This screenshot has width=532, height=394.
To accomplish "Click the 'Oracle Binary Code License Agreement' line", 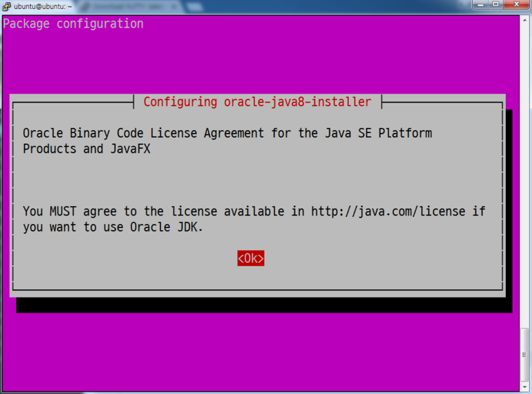I will pos(145,133).
